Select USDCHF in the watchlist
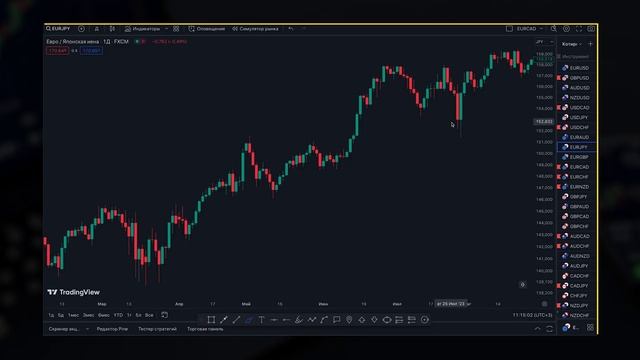 pos(576,127)
